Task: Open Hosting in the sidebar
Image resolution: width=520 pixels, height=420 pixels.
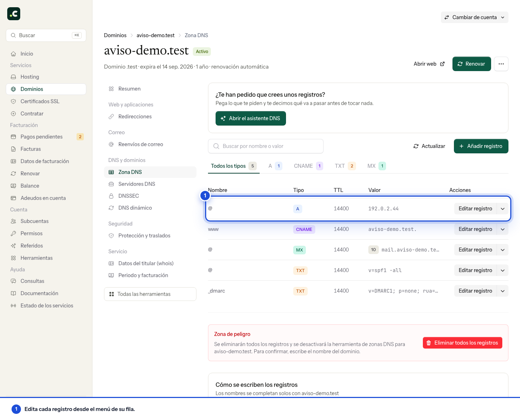Action: coord(46,77)
